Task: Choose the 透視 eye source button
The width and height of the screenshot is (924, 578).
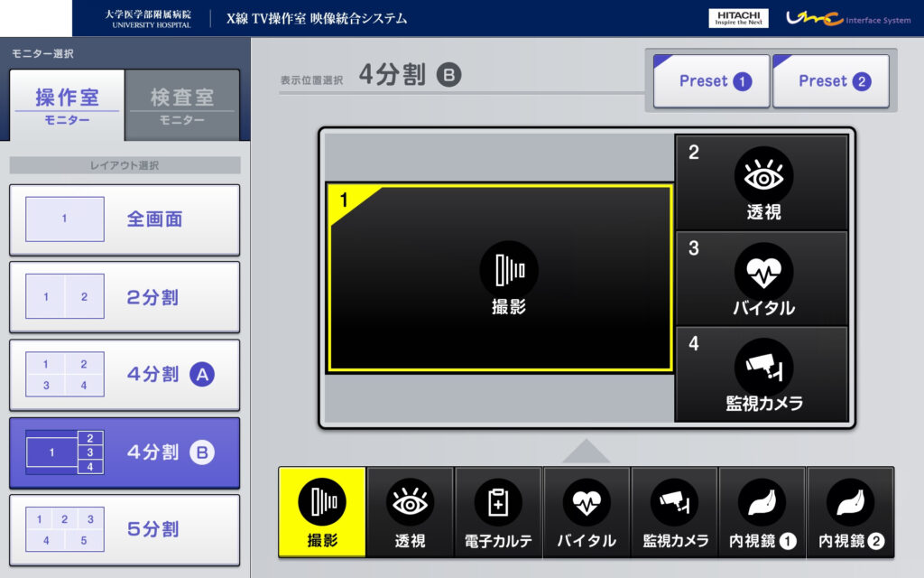Action: click(410, 511)
